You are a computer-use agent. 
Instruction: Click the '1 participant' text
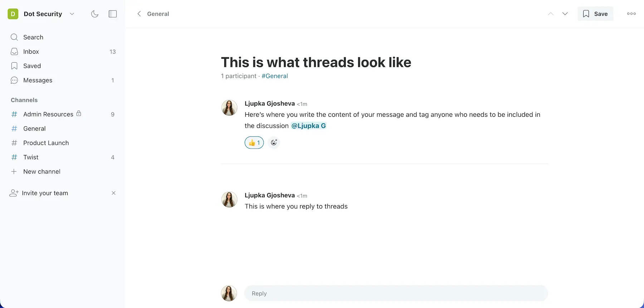coord(239,76)
